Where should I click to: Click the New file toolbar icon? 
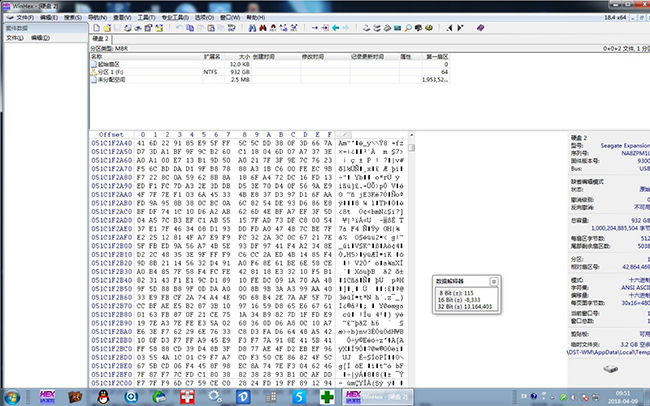pyautogui.click(x=97, y=28)
